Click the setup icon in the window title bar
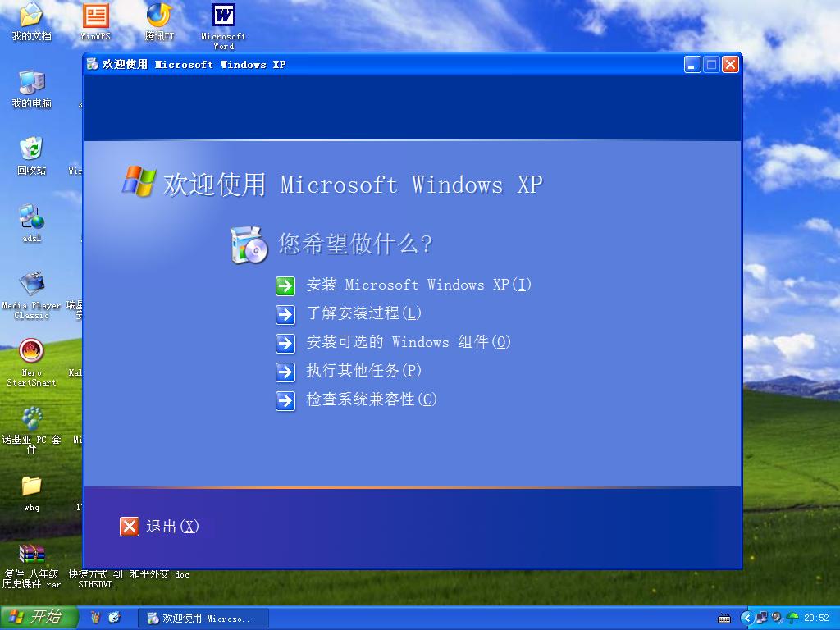840x630 pixels. point(93,64)
